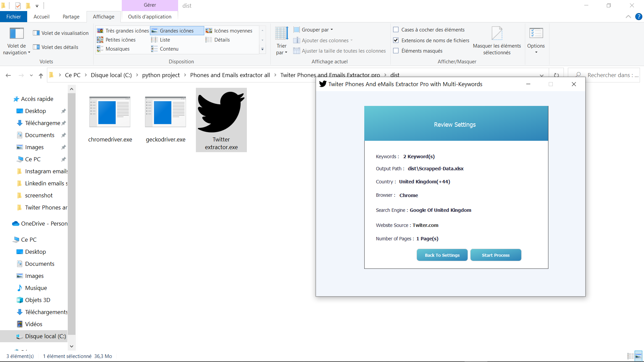Click the Volet de navigation icon
644x362 pixels.
tap(16, 34)
